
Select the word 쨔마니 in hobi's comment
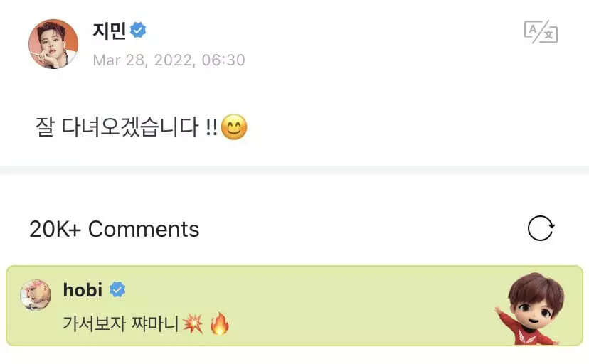pyautogui.click(x=155, y=323)
